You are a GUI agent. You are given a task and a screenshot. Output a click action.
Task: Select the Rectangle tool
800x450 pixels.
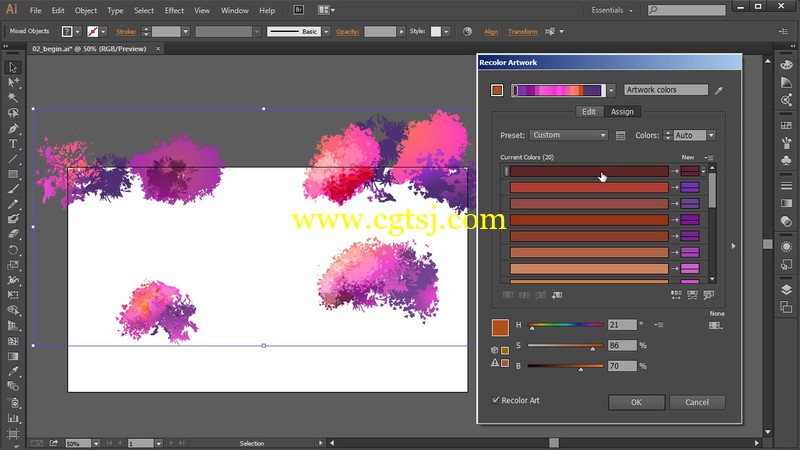tap(13, 174)
